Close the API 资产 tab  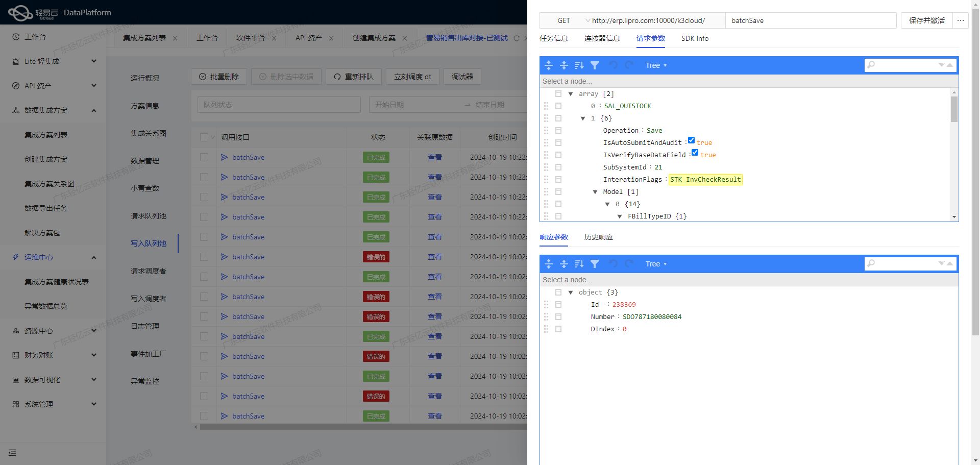[331, 38]
